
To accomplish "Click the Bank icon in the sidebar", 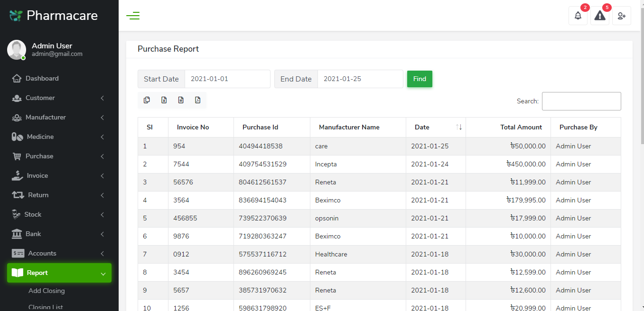I will pos(16,234).
